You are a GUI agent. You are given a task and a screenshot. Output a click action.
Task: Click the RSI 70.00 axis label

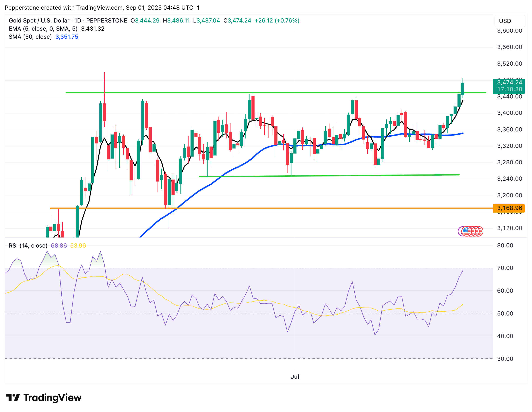[505, 268]
